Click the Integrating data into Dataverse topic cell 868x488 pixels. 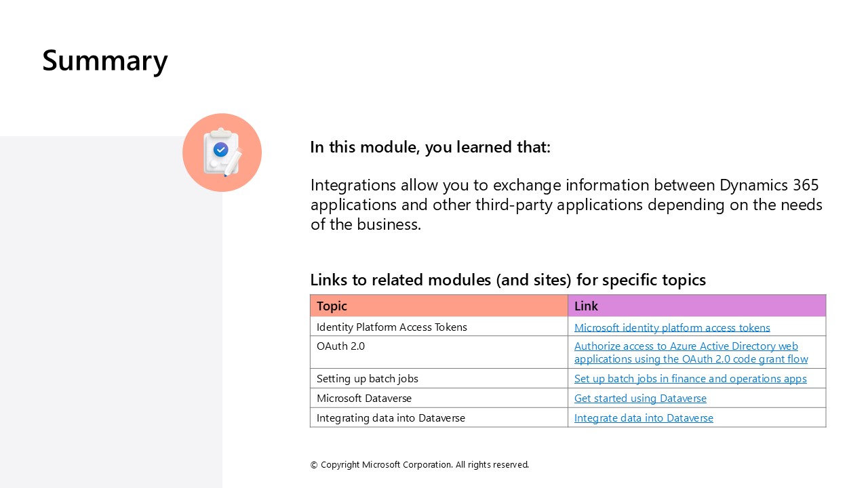[391, 418]
